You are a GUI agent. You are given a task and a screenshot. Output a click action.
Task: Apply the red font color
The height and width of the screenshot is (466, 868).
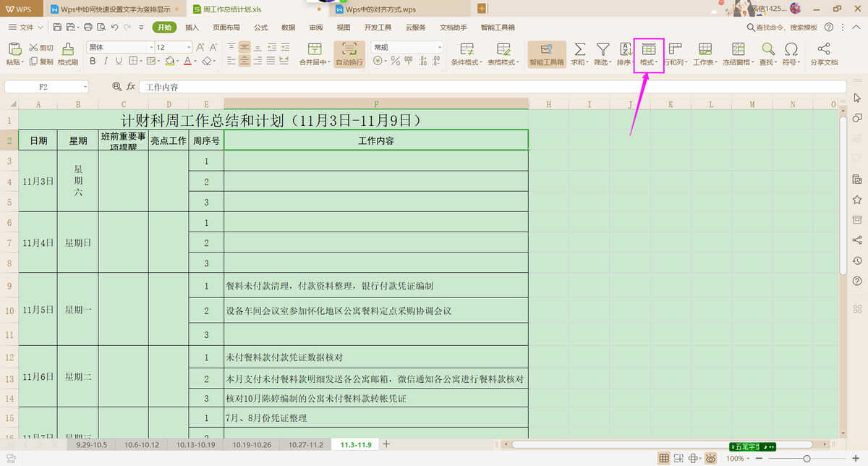click(187, 62)
